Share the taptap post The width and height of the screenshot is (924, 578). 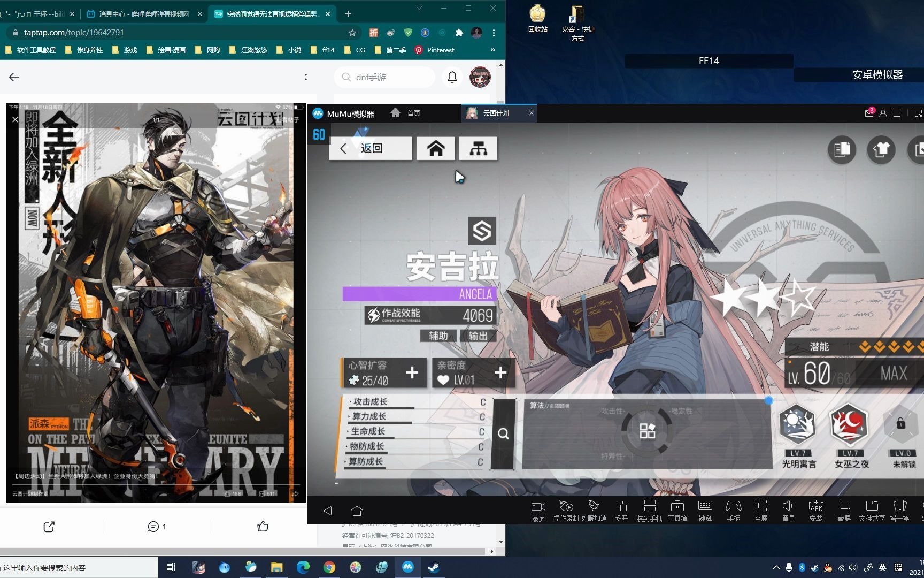(x=49, y=527)
